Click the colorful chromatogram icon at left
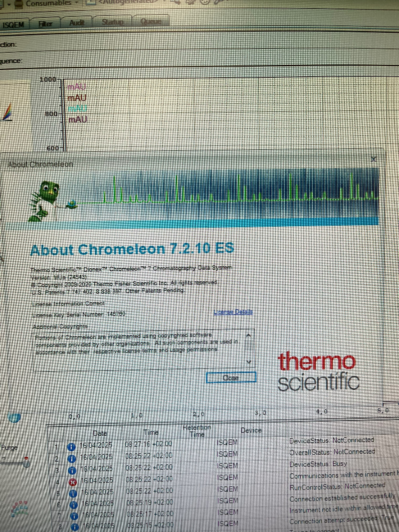The image size is (399, 532). coord(7,113)
